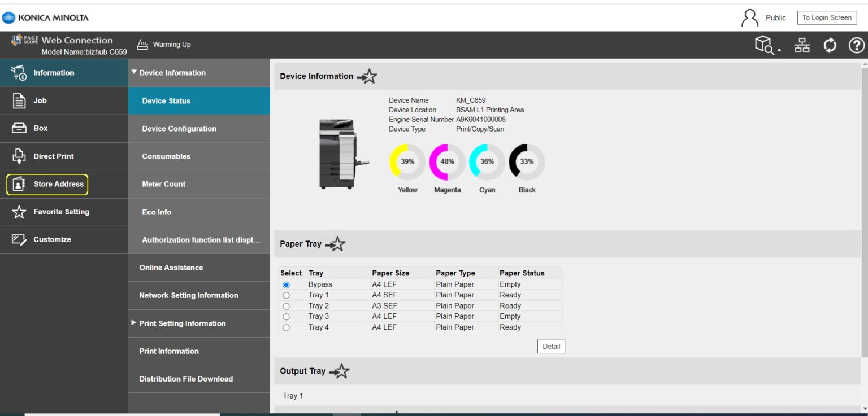
Task: Click the To Login Screen button
Action: [827, 17]
